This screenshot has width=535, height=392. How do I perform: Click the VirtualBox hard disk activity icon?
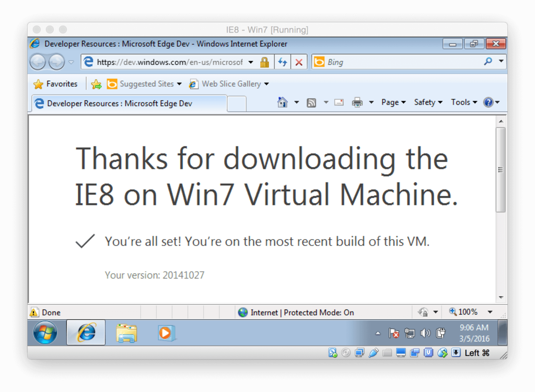pos(332,353)
